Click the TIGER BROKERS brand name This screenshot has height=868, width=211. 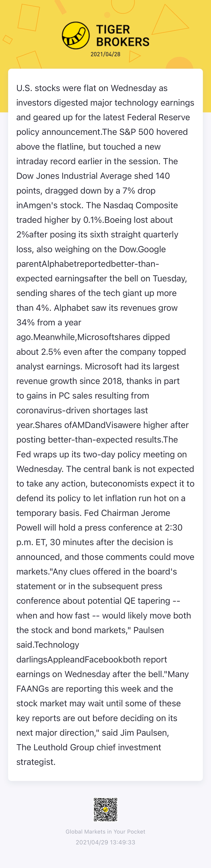tap(123, 36)
